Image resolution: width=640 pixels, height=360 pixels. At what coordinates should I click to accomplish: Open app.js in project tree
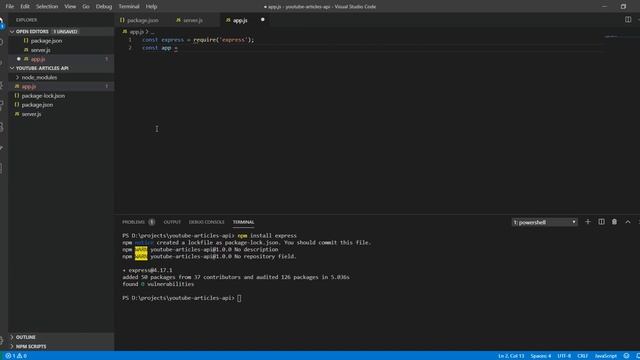29,87
